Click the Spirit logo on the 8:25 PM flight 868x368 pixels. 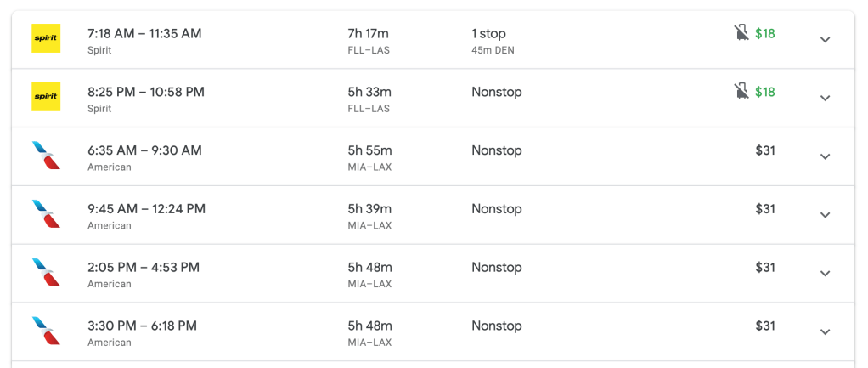point(46,97)
